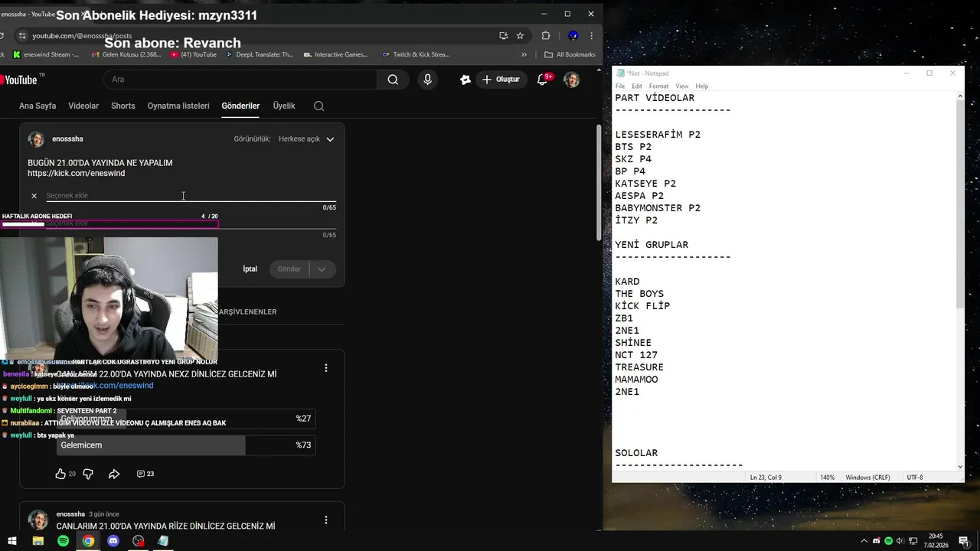Dislike the NEXZ poll post
The width and height of the screenshot is (980, 551).
88,474
